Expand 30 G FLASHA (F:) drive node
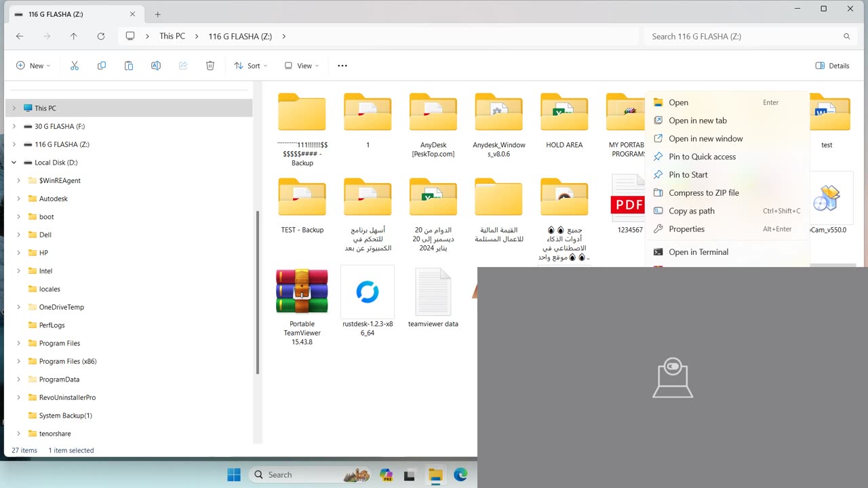The image size is (868, 488). click(14, 127)
